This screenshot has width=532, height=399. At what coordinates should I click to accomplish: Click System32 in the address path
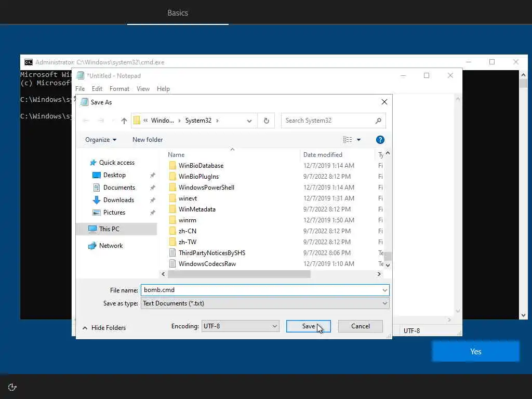198,121
